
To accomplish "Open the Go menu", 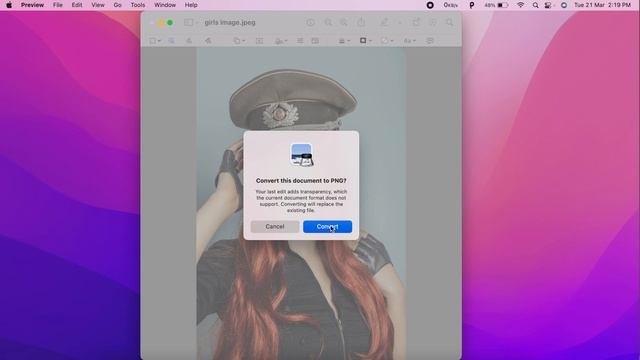I will (x=118, y=5).
